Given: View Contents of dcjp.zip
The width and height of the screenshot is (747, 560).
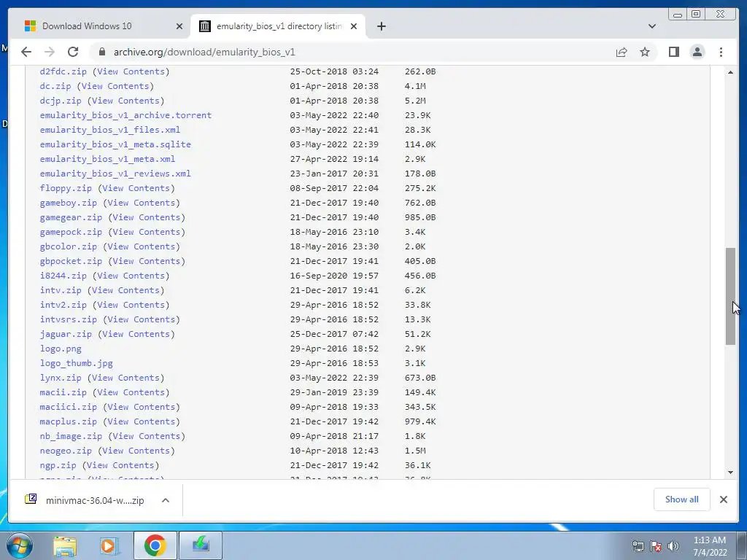Looking at the screenshot, I should (125, 101).
